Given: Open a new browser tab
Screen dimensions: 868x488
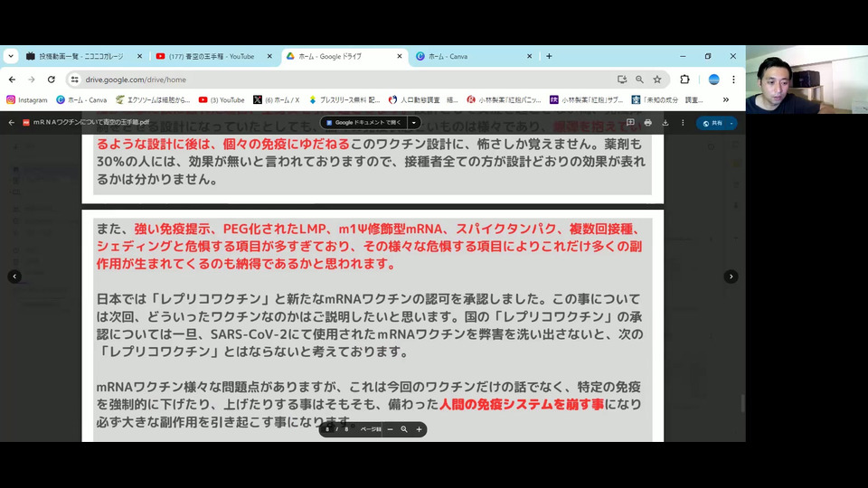Looking at the screenshot, I should pyautogui.click(x=549, y=56).
